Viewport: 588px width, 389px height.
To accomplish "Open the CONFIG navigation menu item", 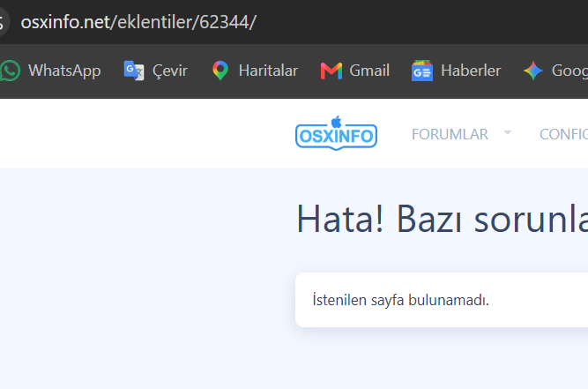I will pos(563,134).
